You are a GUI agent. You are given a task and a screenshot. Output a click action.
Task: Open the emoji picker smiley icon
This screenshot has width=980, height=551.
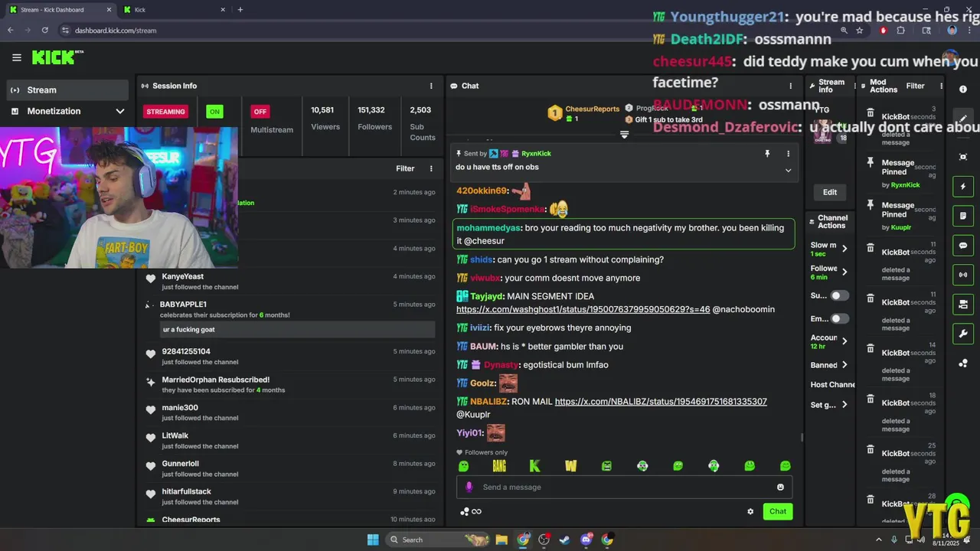(x=780, y=487)
